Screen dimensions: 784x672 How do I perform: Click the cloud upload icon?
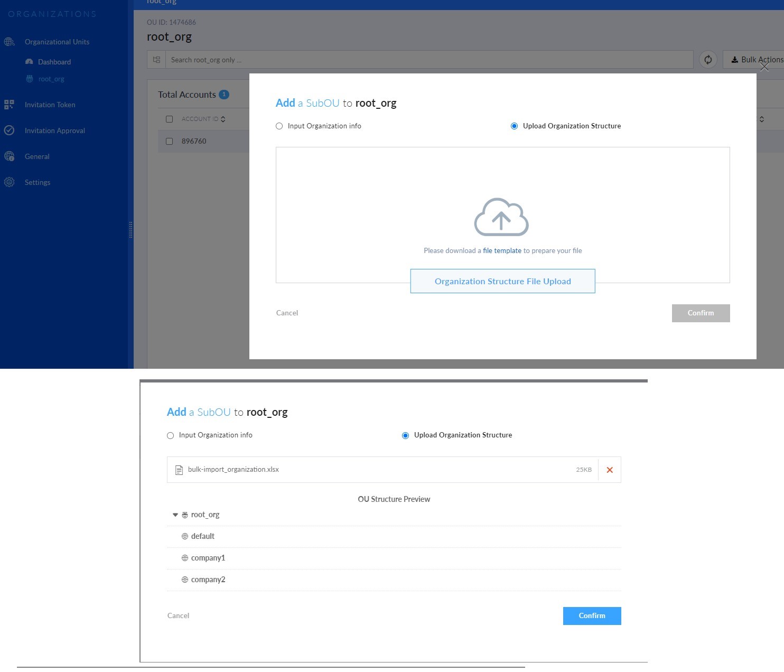[501, 217]
